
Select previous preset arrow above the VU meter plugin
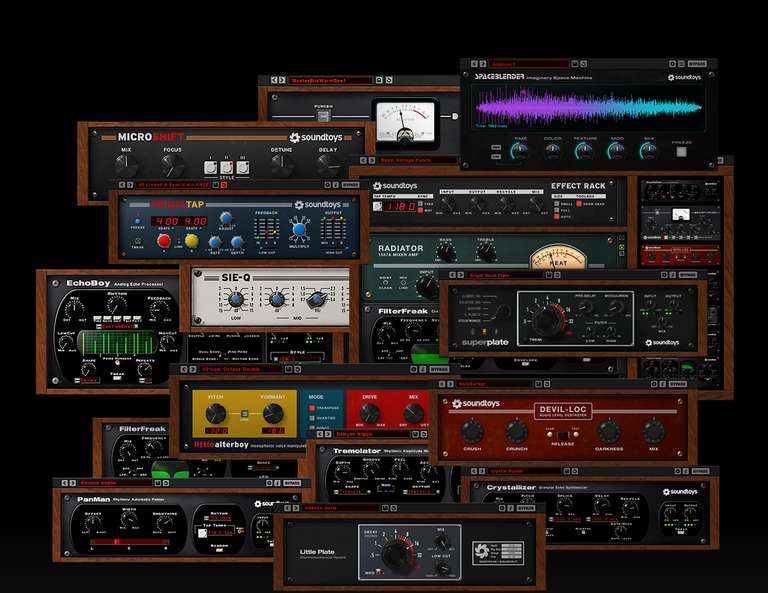(x=274, y=80)
